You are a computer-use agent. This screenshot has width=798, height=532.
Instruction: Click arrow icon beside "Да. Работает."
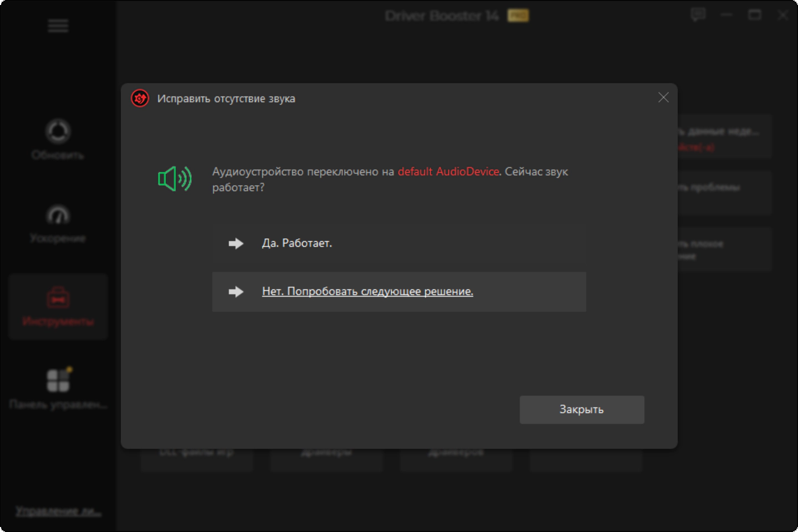click(236, 243)
